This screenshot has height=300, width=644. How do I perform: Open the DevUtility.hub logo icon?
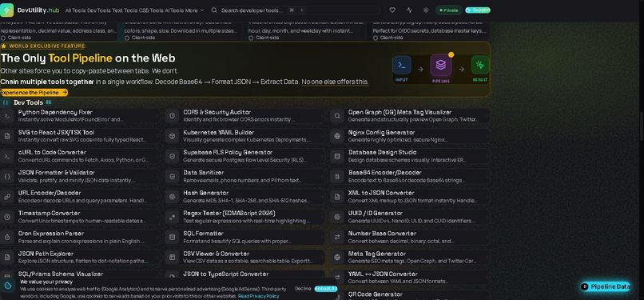tap(7, 10)
